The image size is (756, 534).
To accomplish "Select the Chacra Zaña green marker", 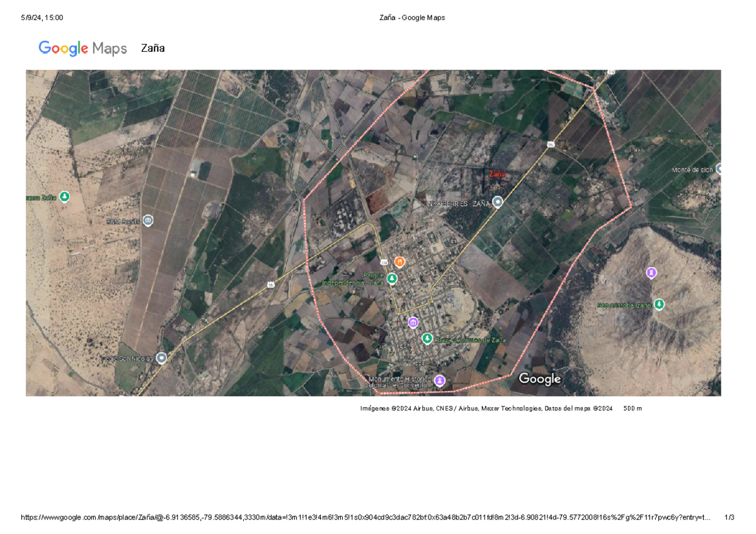I will 64,196.
